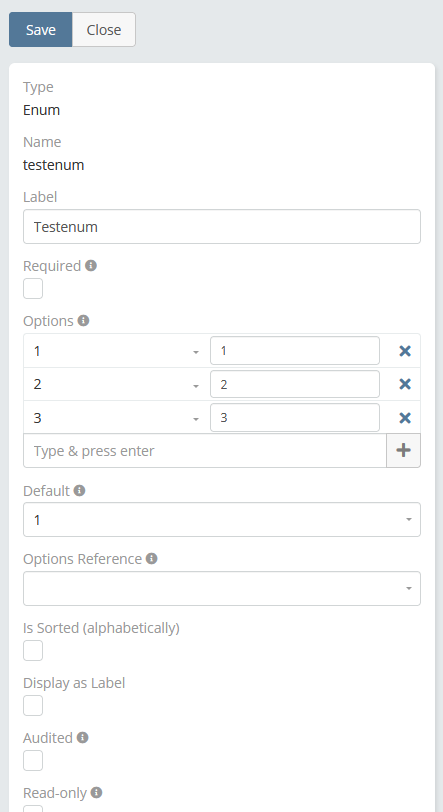
Task: Focus the 'Type & press enter' field
Action: coord(205,451)
